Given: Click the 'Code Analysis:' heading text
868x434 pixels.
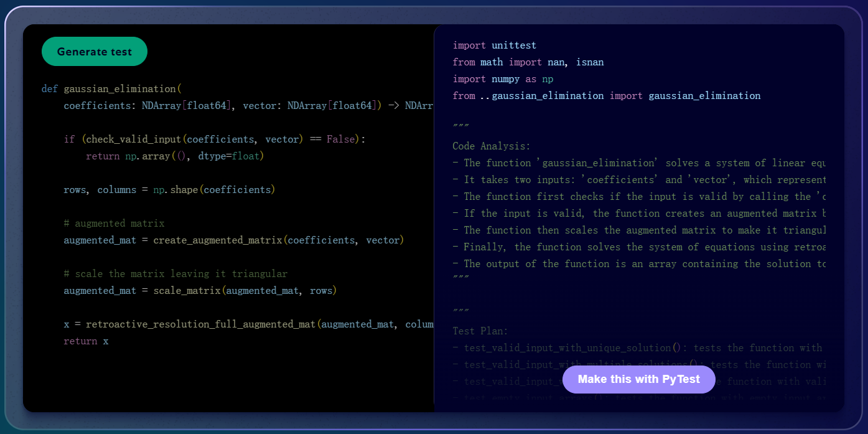Looking at the screenshot, I should click(x=492, y=146).
